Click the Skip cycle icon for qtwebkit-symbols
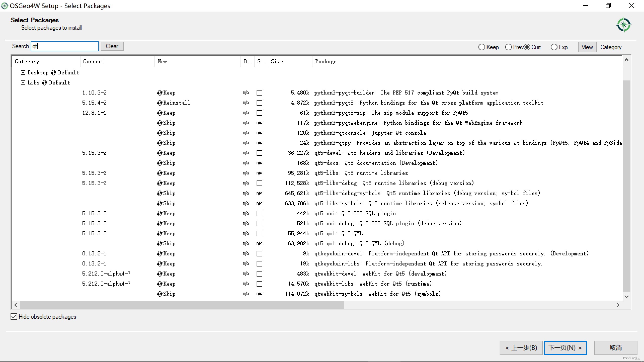 coord(159,294)
